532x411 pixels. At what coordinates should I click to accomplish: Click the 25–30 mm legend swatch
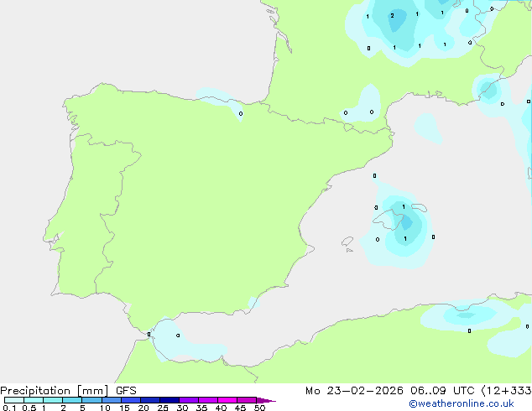170,400
